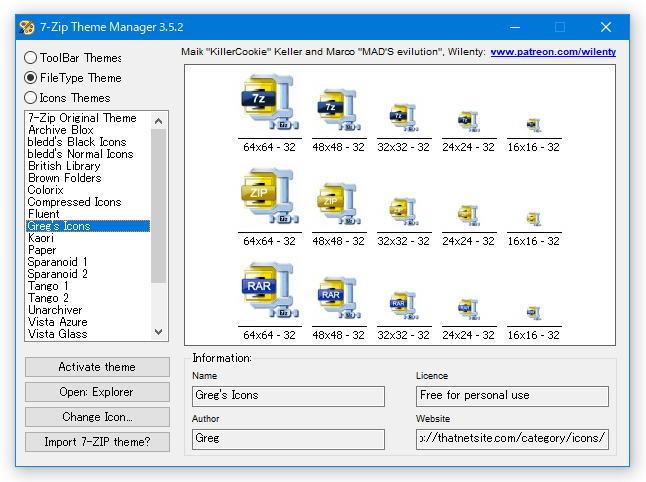Select Fluent theme in the list
Screen dimensions: 646x482
tap(88, 214)
